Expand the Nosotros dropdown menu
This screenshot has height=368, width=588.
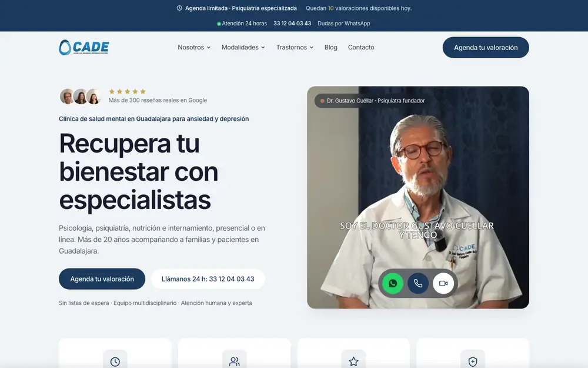pyautogui.click(x=194, y=47)
